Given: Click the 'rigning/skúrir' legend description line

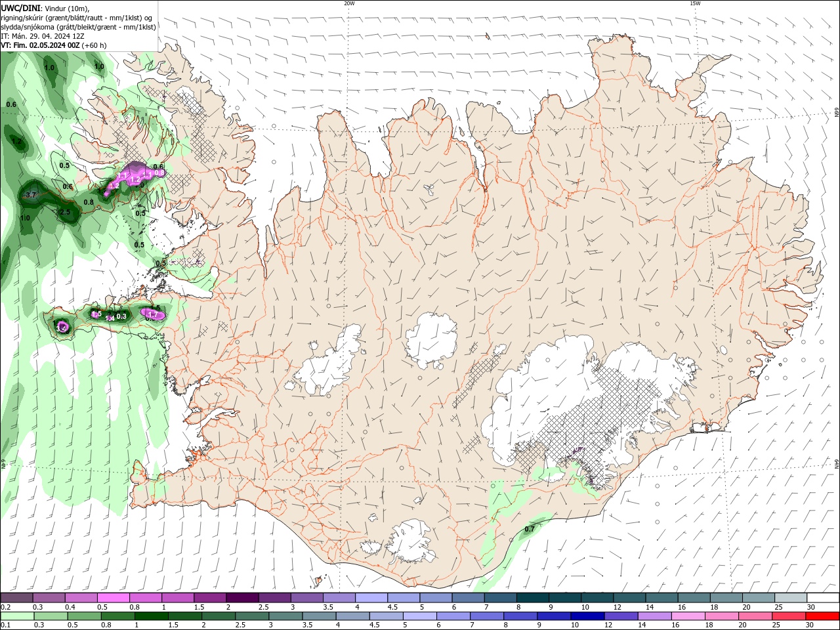Looking at the screenshot, I should coord(77,18).
